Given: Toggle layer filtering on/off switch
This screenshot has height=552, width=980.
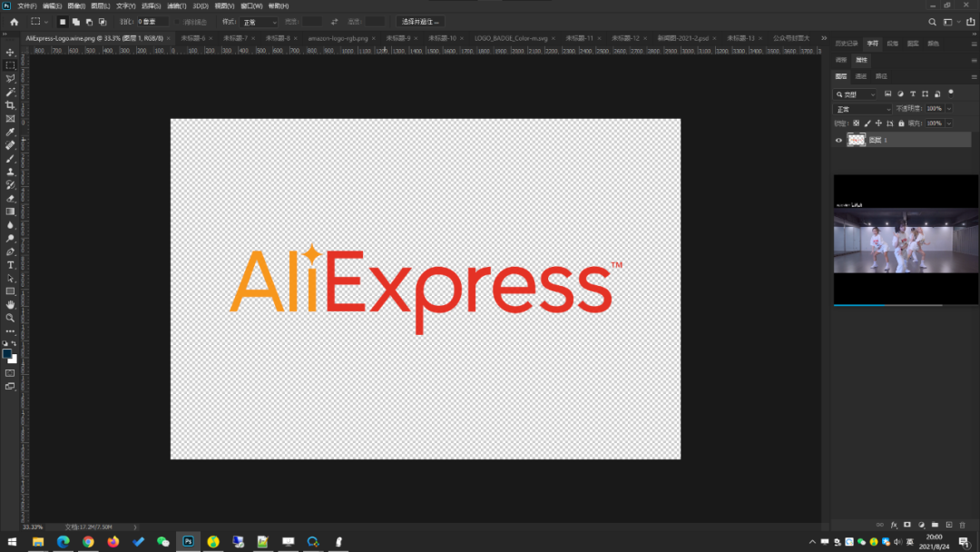Looking at the screenshot, I should (x=951, y=94).
